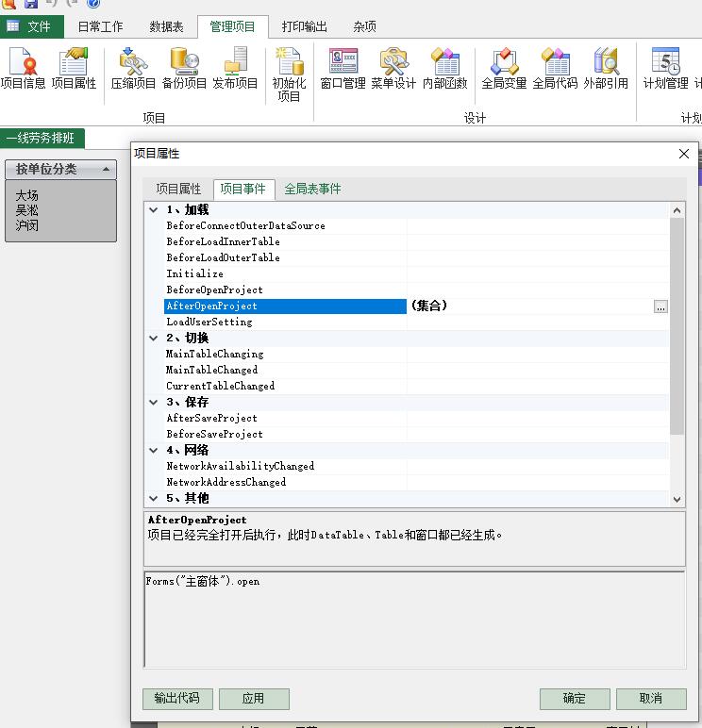702x728 pixels.
Task: Expand the 按单位分类 panel dropdown
Action: 107,170
